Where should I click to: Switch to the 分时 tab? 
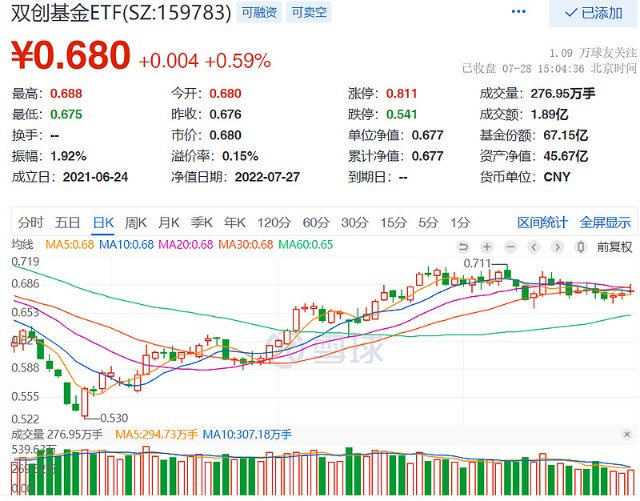pos(30,223)
